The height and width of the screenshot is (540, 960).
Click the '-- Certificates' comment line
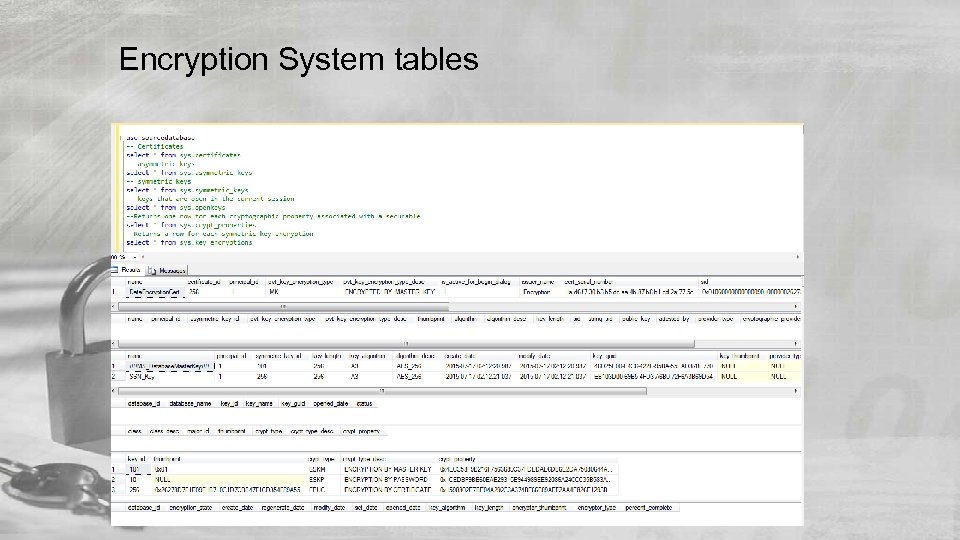point(154,147)
